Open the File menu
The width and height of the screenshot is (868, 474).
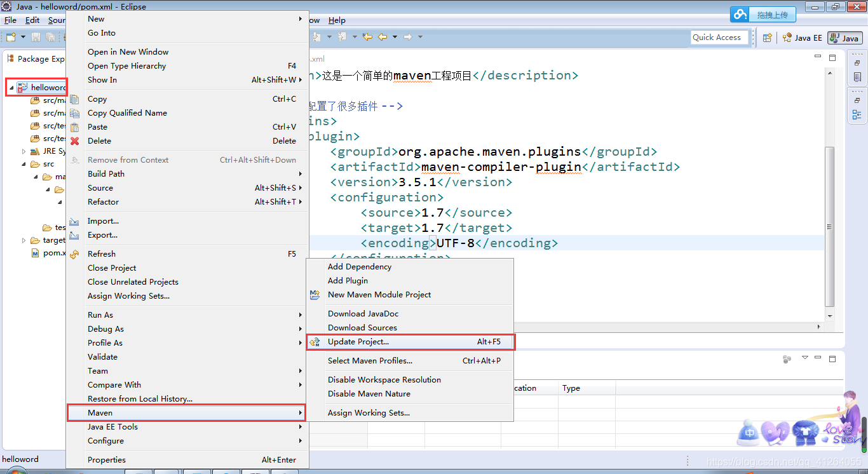10,20
